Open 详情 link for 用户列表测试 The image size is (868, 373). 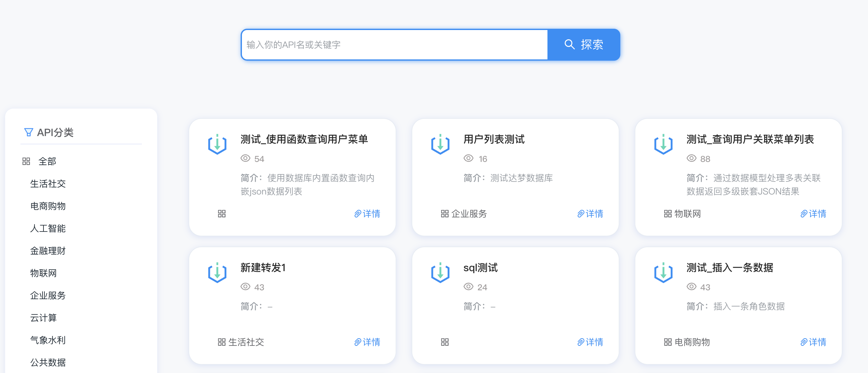(590, 213)
